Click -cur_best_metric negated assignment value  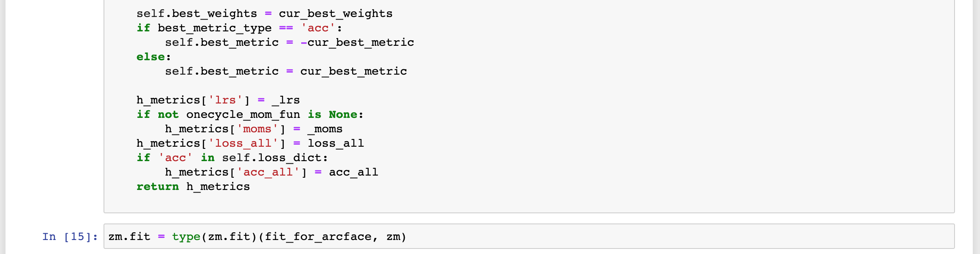click(x=357, y=42)
